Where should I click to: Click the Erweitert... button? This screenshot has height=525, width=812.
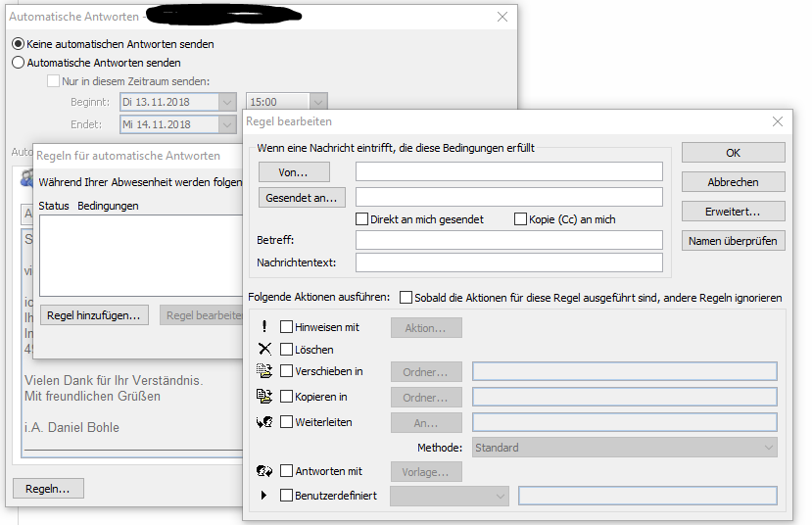click(733, 212)
